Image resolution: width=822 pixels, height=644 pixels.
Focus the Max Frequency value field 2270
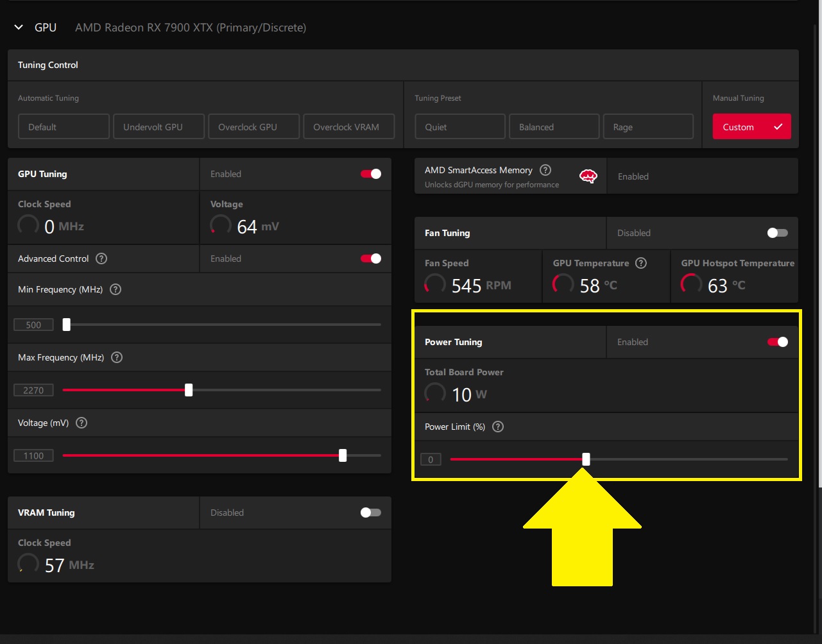coord(33,390)
